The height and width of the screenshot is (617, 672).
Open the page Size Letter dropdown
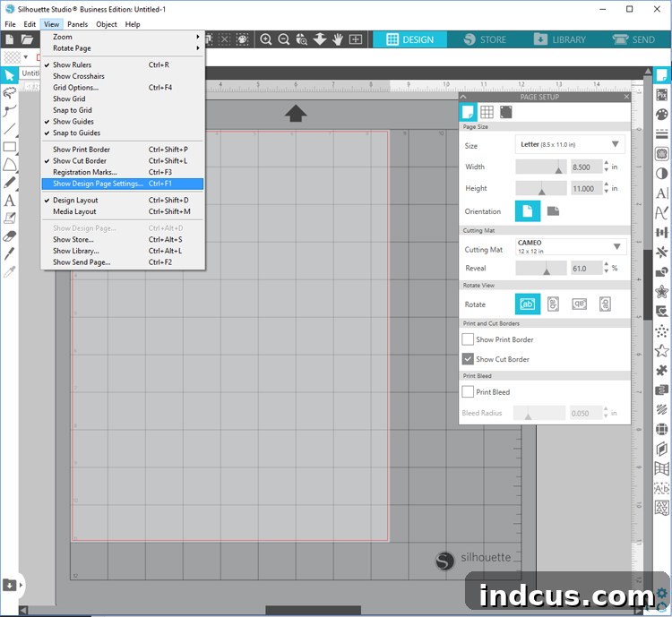click(x=570, y=144)
